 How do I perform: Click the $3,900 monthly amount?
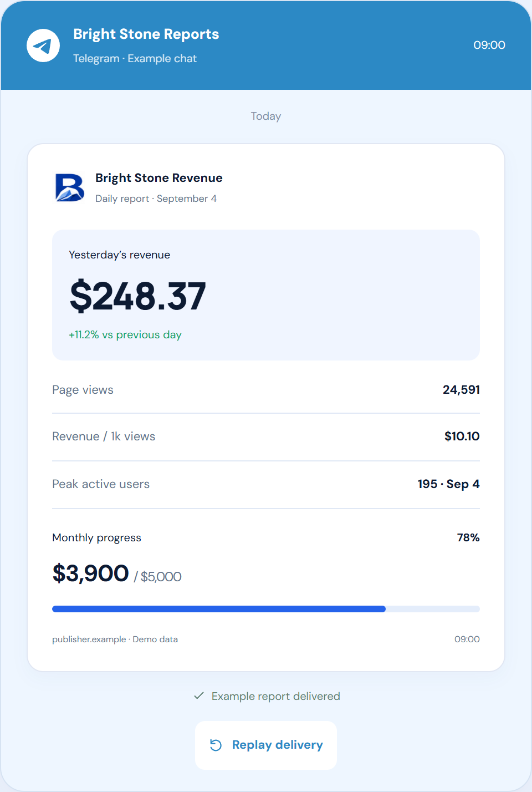(x=90, y=573)
